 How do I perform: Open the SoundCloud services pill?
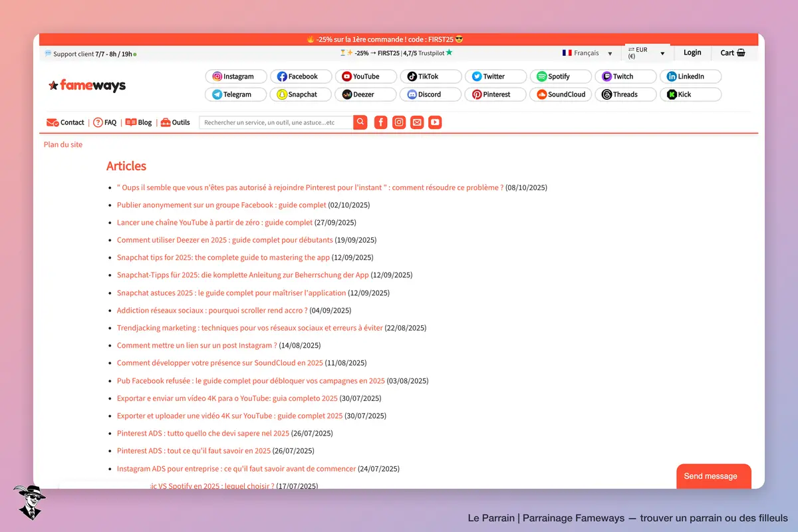[560, 94]
